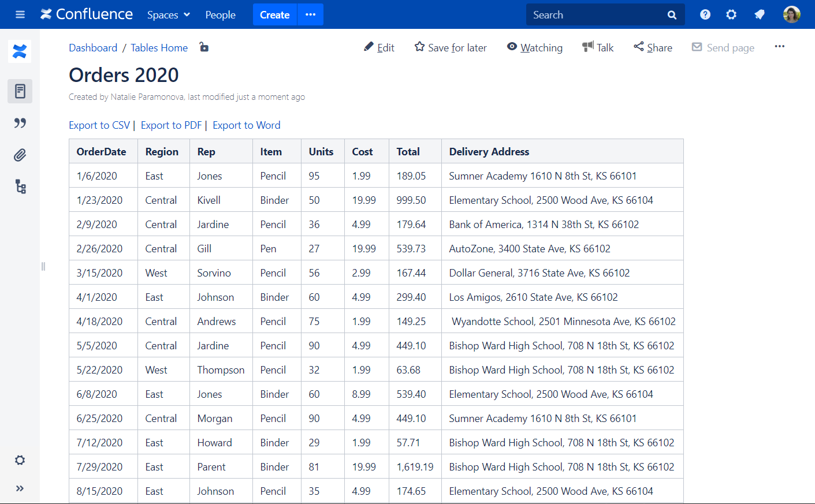This screenshot has height=504, width=815.
Task: Open the Pages icon in sidebar
Action: [x=20, y=91]
